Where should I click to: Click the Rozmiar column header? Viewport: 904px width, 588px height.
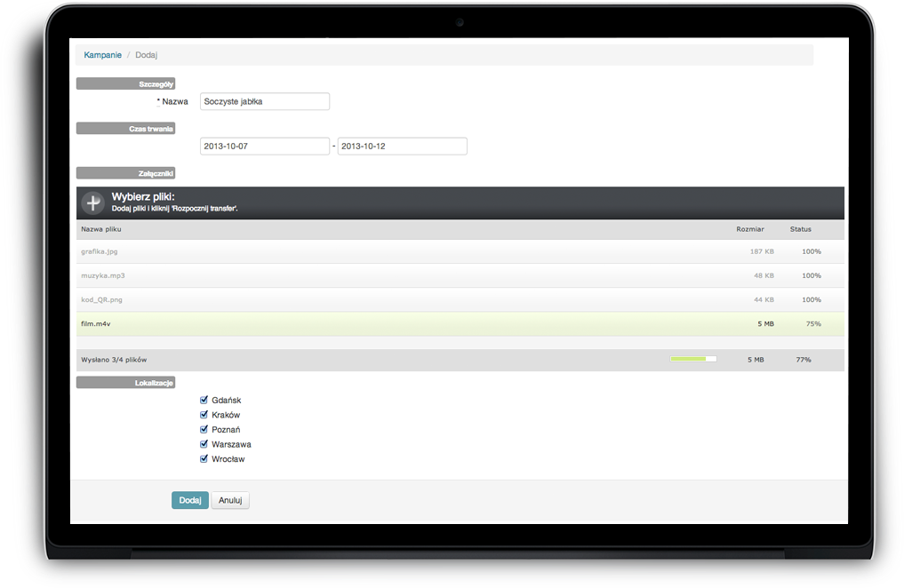coord(749,229)
